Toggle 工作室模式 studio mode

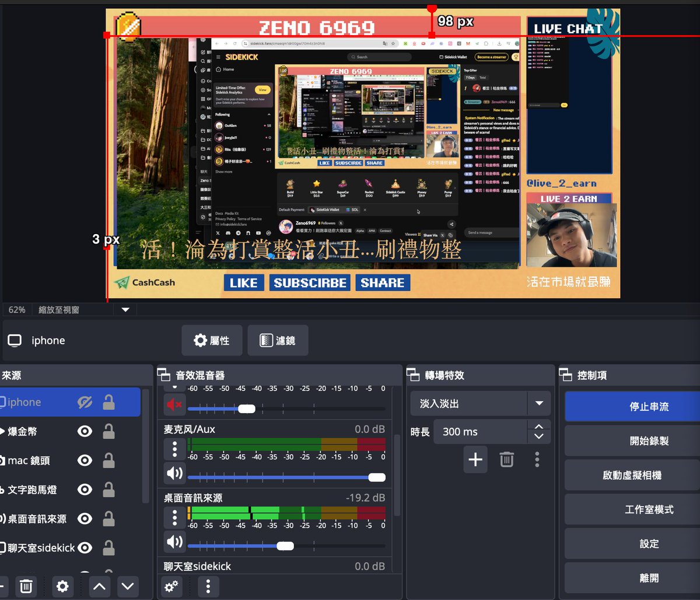pos(632,510)
